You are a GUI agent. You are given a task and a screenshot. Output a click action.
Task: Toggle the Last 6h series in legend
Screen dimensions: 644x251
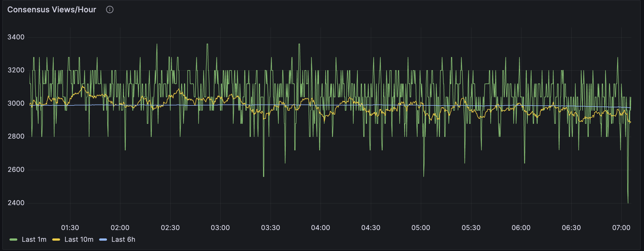coord(123,240)
